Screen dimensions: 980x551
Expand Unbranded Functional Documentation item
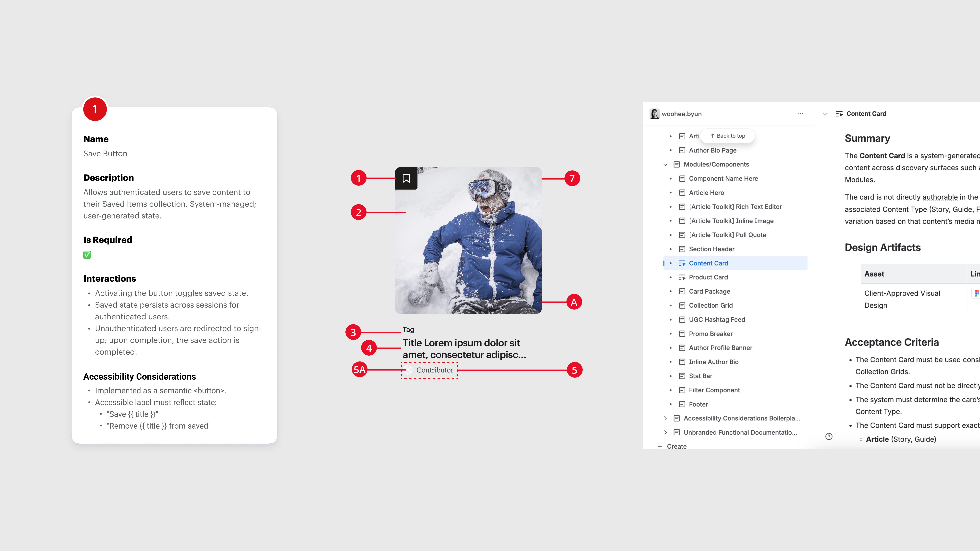(x=665, y=432)
